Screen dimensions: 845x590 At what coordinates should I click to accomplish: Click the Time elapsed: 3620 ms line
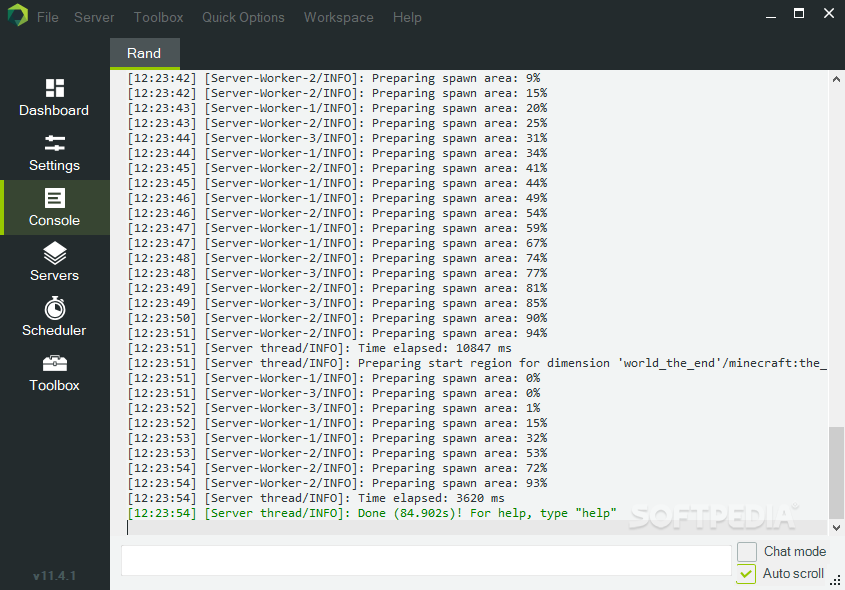coord(316,498)
